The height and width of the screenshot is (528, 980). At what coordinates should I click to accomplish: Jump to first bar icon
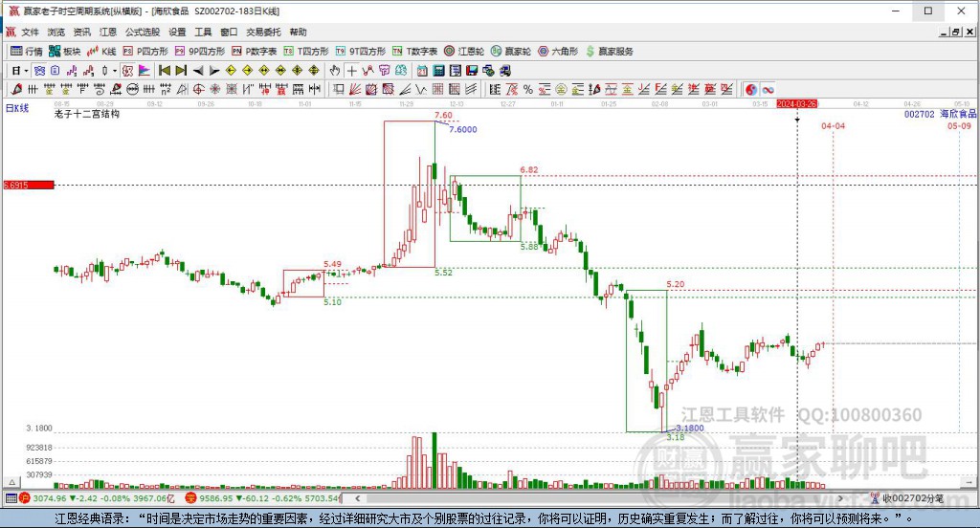coord(165,71)
